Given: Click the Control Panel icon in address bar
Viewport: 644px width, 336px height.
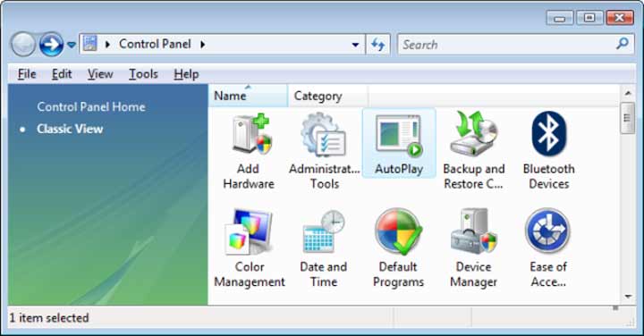Looking at the screenshot, I should [90, 44].
